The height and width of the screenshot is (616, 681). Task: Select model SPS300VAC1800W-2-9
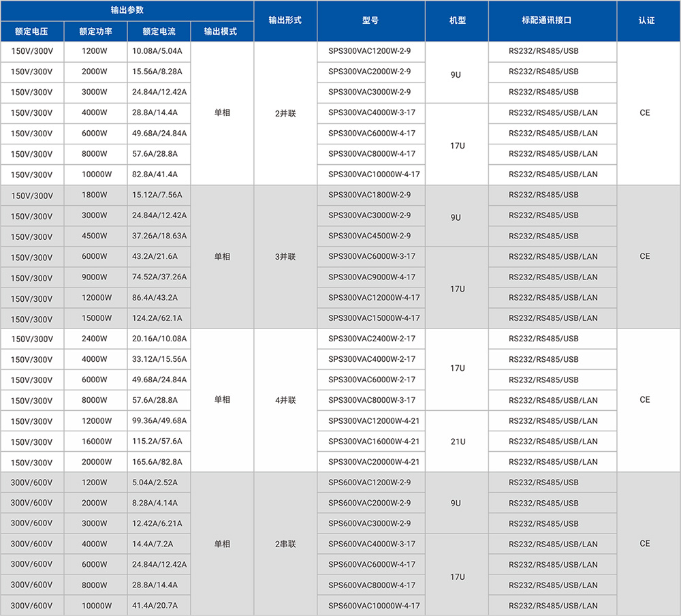click(371, 195)
